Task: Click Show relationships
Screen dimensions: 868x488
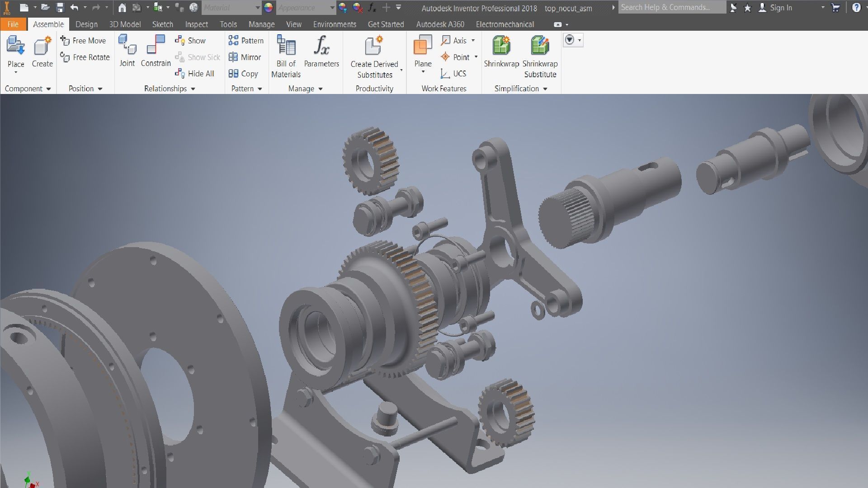Action: [190, 41]
